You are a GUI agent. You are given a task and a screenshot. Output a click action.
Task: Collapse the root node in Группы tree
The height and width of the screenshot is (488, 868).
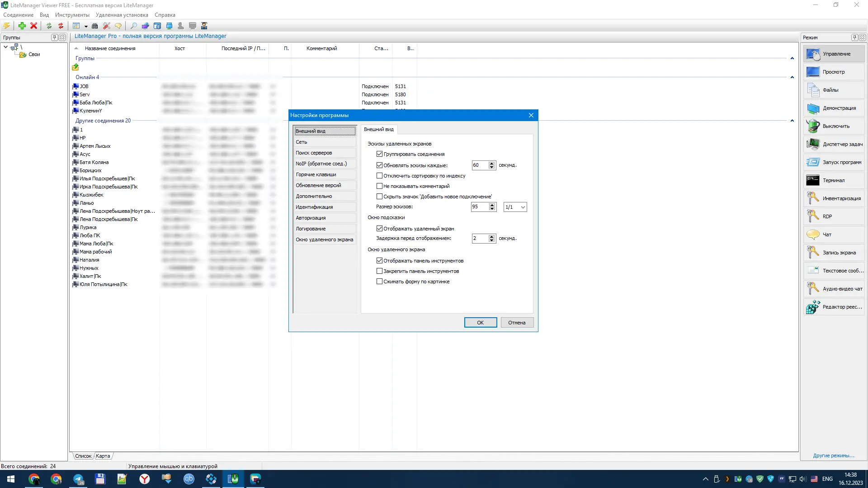5,47
